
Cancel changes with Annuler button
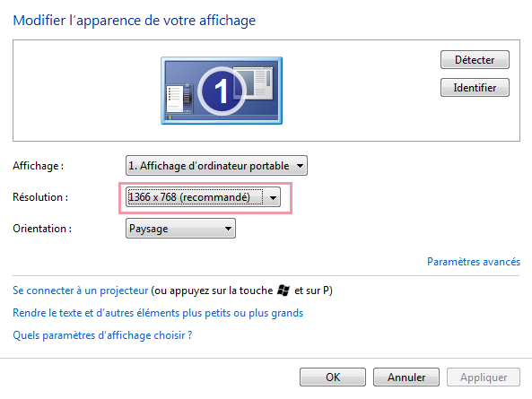(x=406, y=377)
